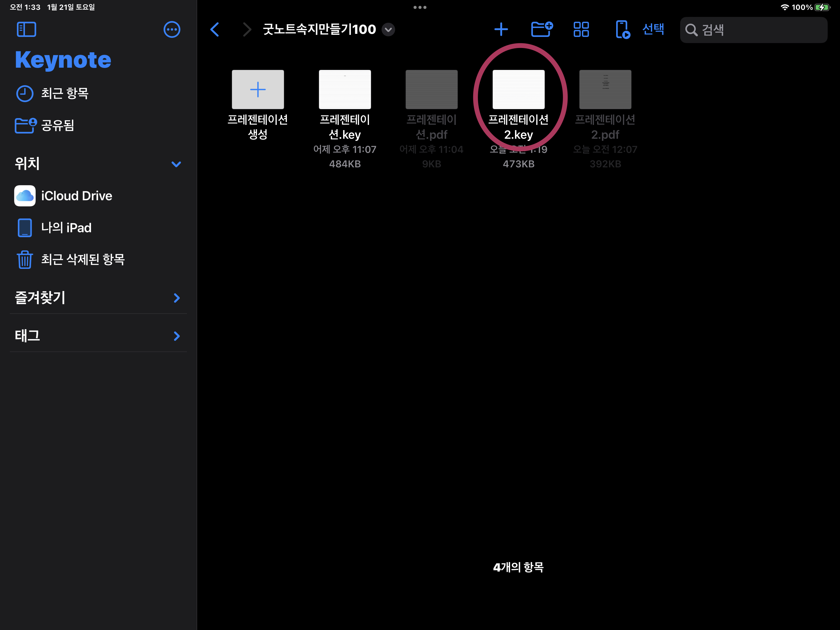The height and width of the screenshot is (630, 840).
Task: Tap the 473KB file size label
Action: (x=518, y=164)
